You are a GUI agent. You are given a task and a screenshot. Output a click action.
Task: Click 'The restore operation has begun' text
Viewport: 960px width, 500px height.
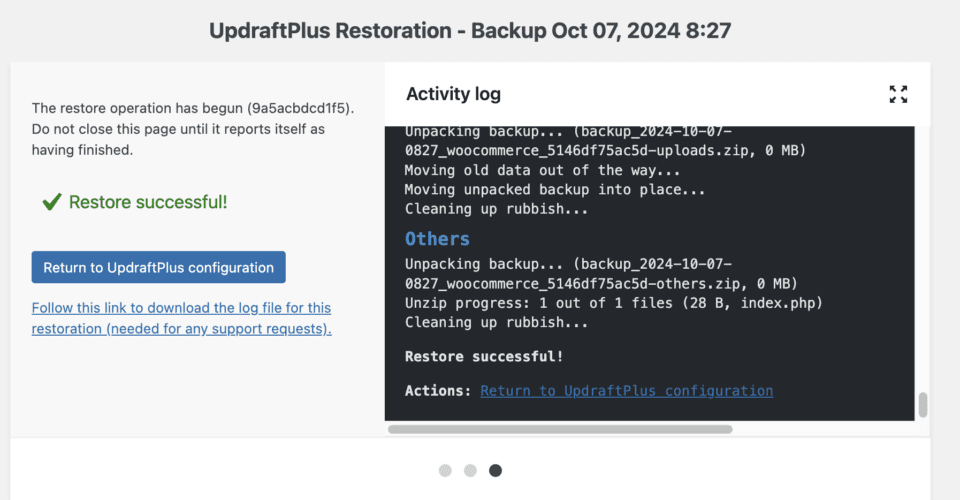point(193,108)
